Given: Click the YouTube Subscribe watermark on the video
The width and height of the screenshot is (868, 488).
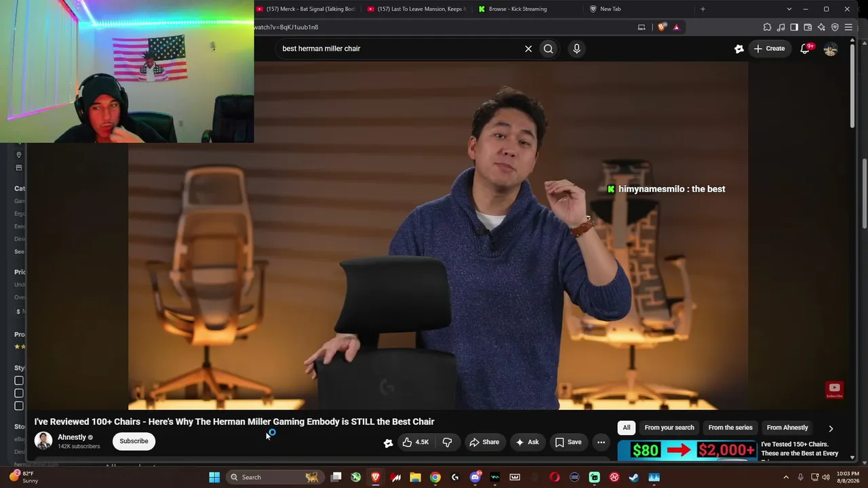Looking at the screenshot, I should coord(834,390).
